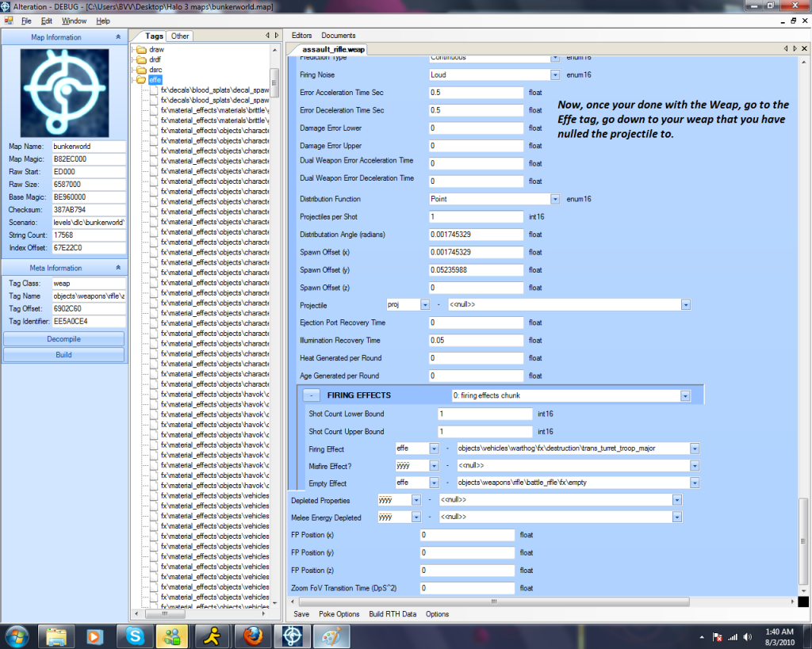The width and height of the screenshot is (812, 649).
Task: Open the Firing Effect tag path dropdown
Action: click(695, 449)
